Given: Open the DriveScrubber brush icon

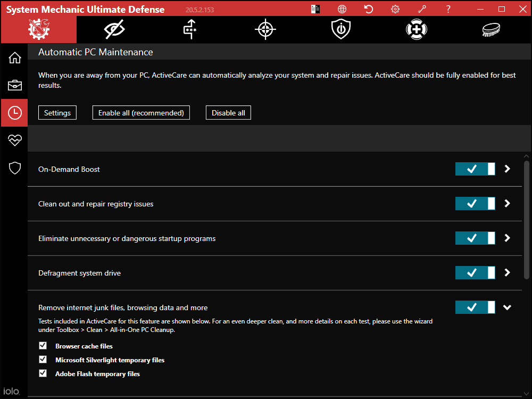Looking at the screenshot, I should tap(491, 29).
